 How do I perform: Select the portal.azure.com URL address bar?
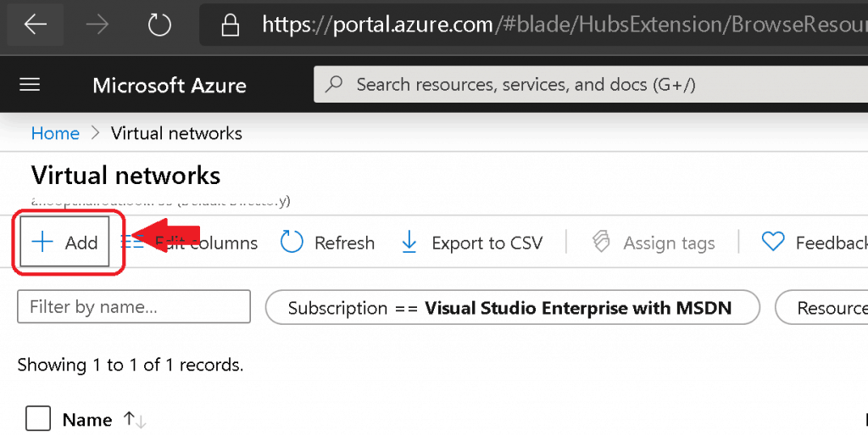[x=534, y=25]
